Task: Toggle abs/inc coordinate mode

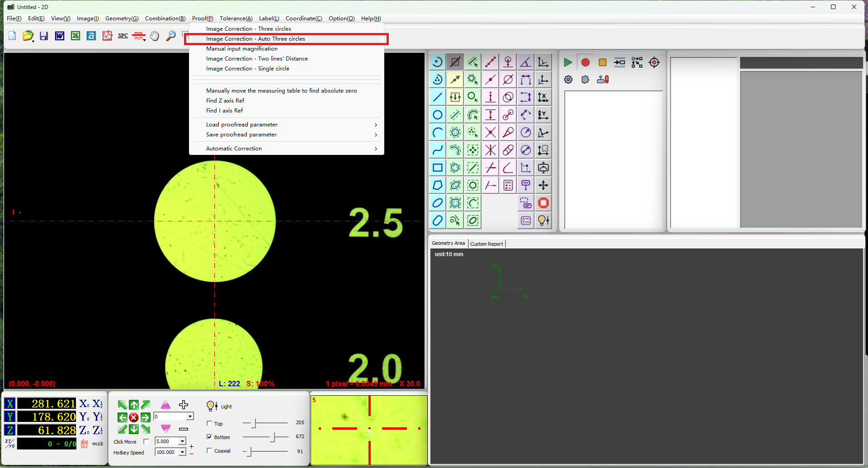Action: (85, 444)
